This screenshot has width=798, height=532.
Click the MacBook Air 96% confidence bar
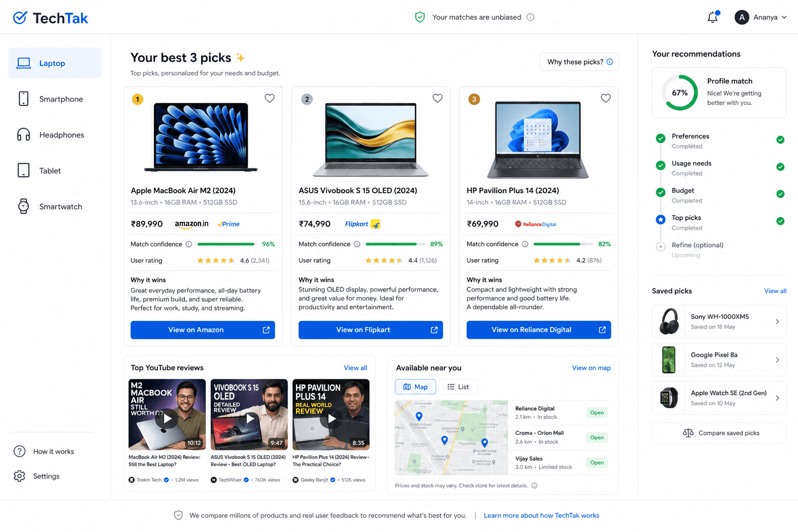pyautogui.click(x=228, y=244)
